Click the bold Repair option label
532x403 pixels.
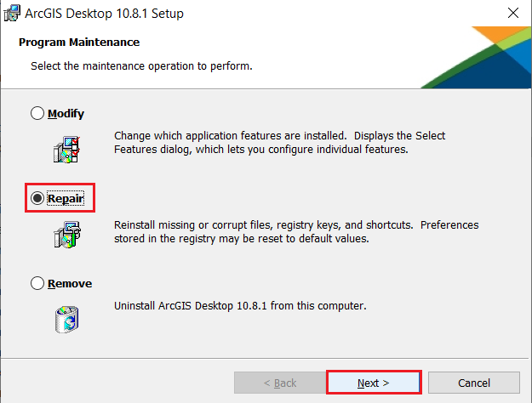(x=66, y=199)
